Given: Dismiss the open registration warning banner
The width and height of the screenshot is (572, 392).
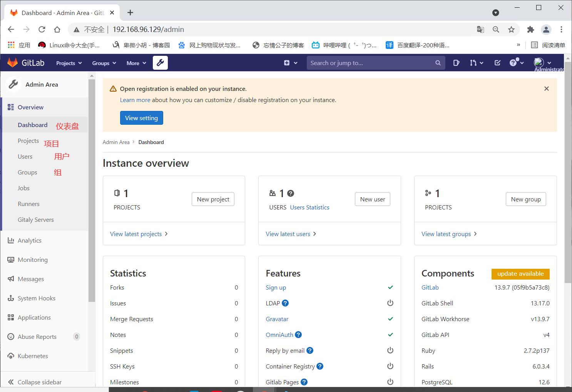Looking at the screenshot, I should [546, 89].
